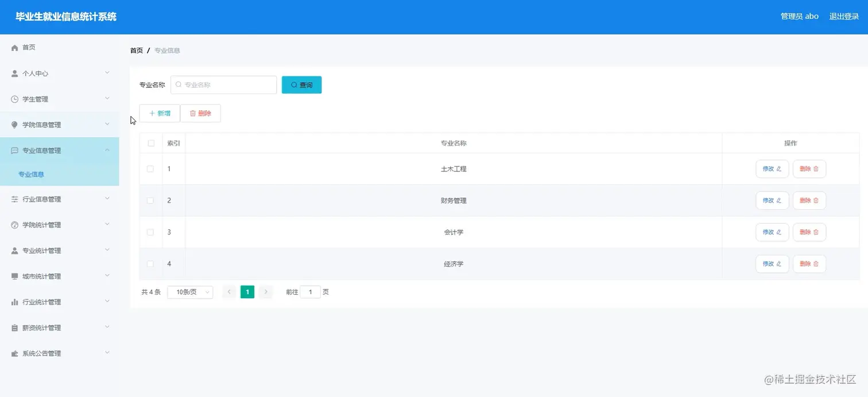Click the briefcase icon next to 系统公告管理
Image resolution: width=868 pixels, height=397 pixels.
pos(15,354)
